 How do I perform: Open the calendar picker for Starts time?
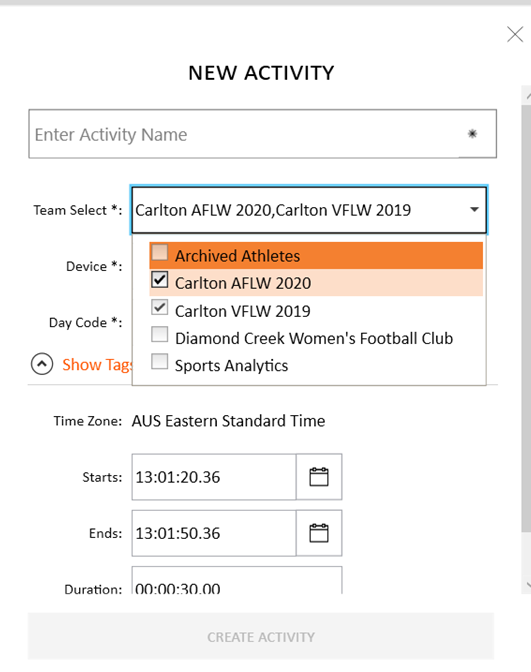pyautogui.click(x=319, y=477)
